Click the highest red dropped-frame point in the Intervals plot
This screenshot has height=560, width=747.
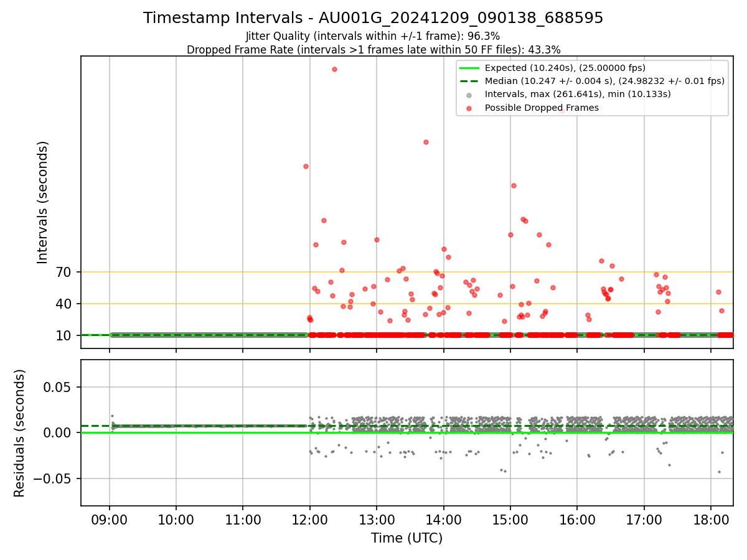(334, 69)
